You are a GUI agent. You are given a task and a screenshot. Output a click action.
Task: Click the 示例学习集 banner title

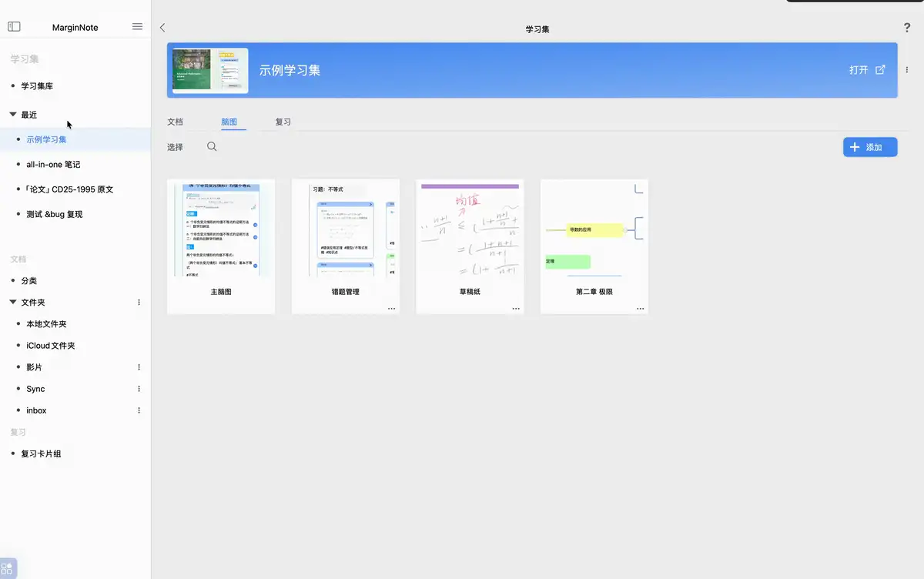coord(290,70)
